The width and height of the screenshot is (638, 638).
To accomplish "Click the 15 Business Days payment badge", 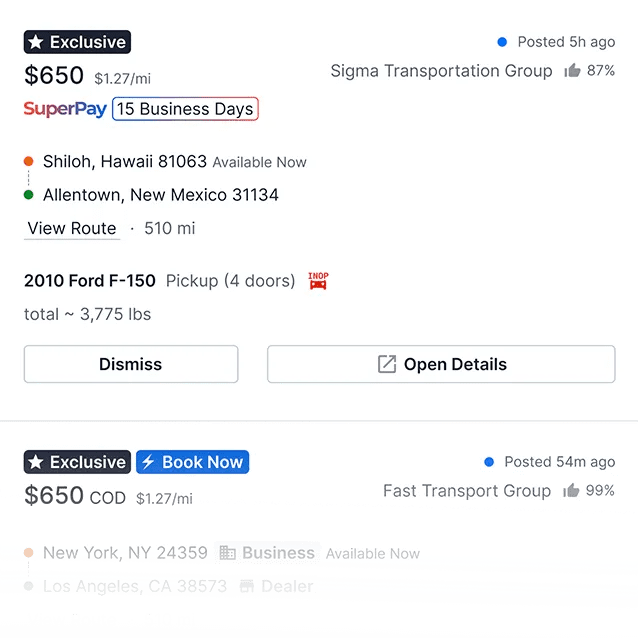I will [185, 109].
